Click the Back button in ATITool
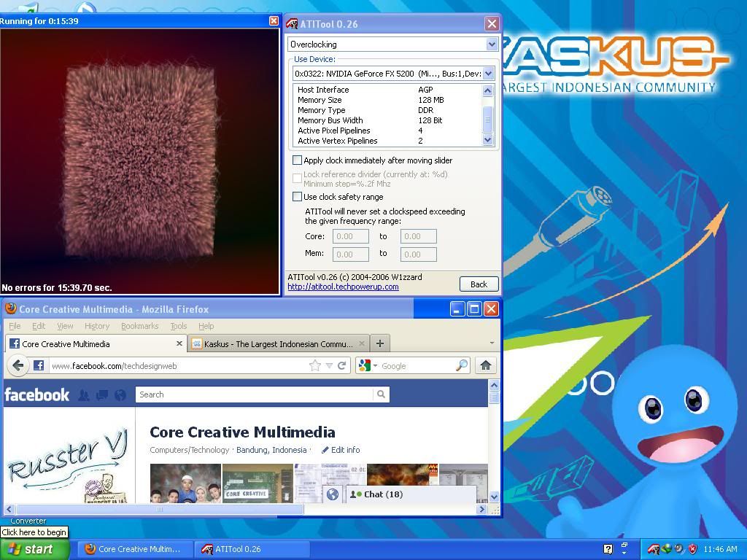This screenshot has height=560, width=747. (479, 284)
